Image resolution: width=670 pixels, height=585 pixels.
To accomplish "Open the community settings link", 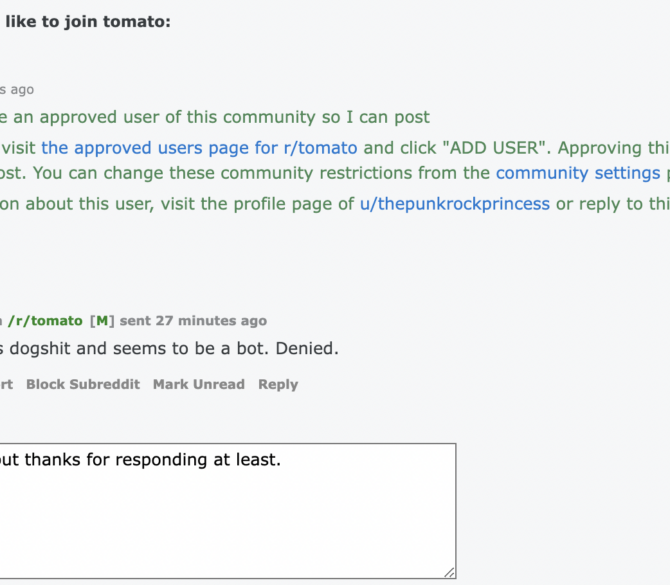I will coord(578,173).
